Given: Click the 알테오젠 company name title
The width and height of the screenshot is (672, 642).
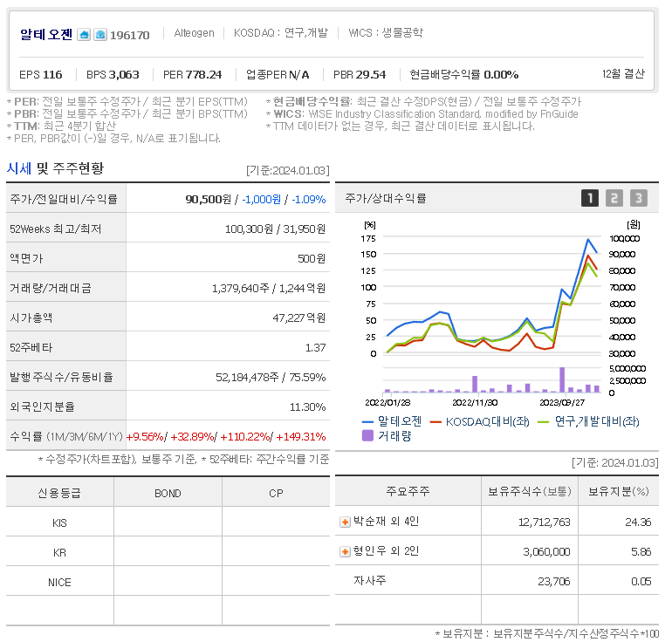Looking at the screenshot, I should tap(46, 34).
